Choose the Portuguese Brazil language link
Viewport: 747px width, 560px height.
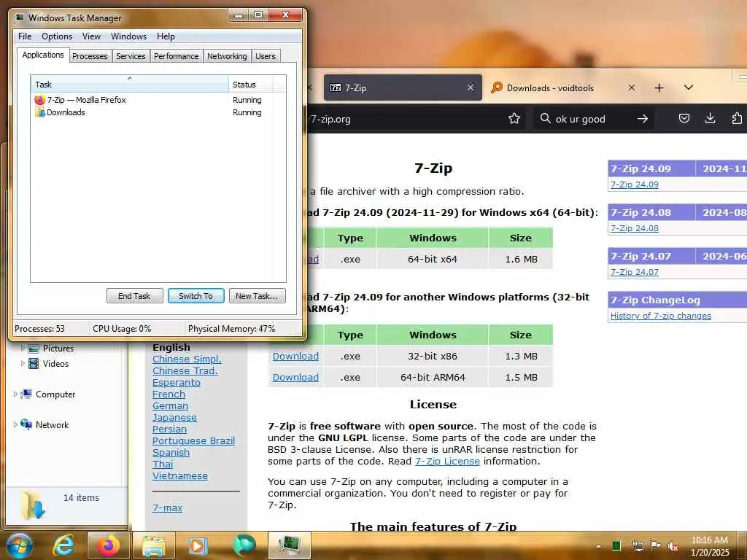click(193, 440)
